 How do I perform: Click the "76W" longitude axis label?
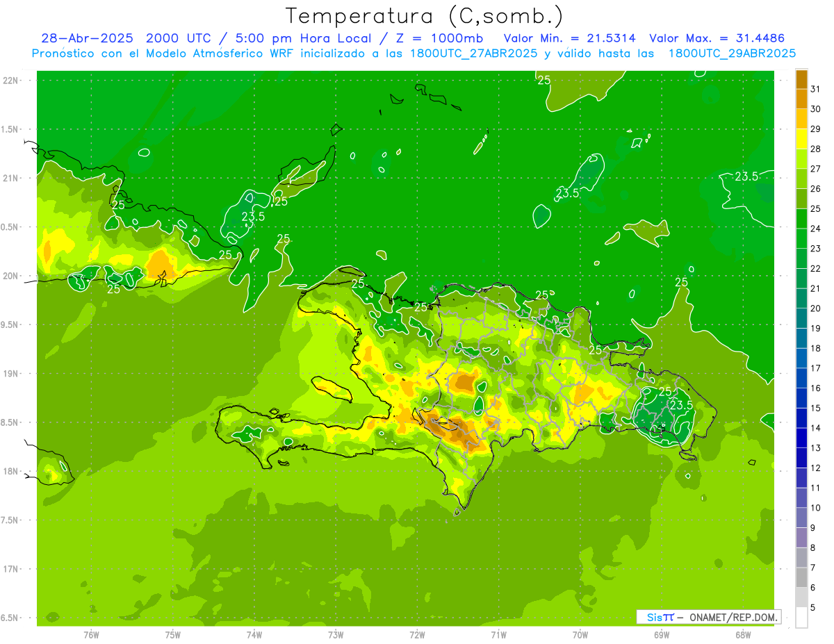pos(91,635)
